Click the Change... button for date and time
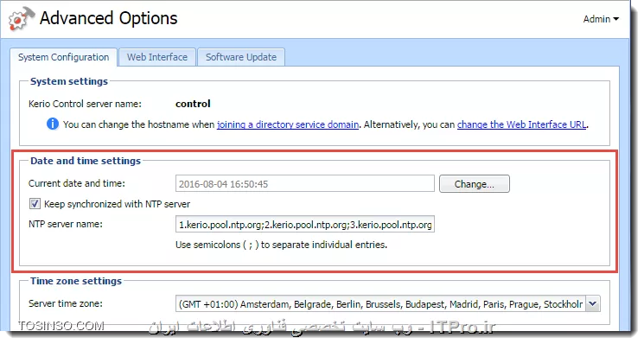 pyautogui.click(x=475, y=184)
